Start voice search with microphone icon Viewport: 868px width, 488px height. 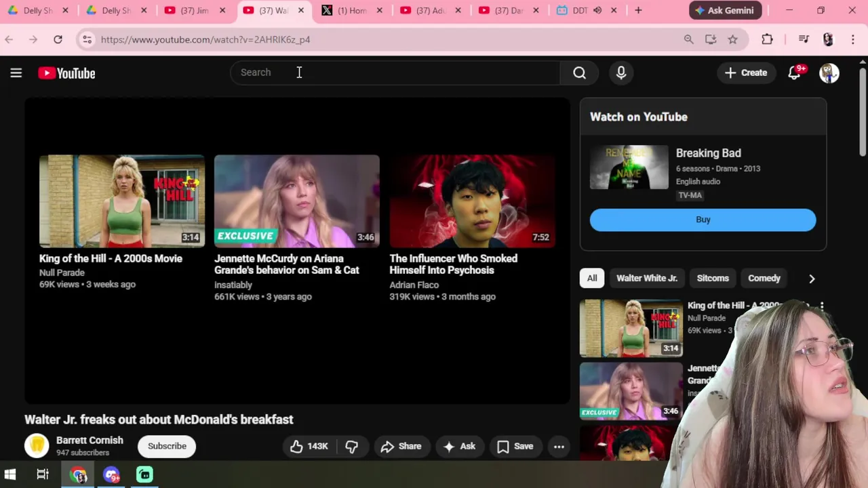(x=621, y=73)
